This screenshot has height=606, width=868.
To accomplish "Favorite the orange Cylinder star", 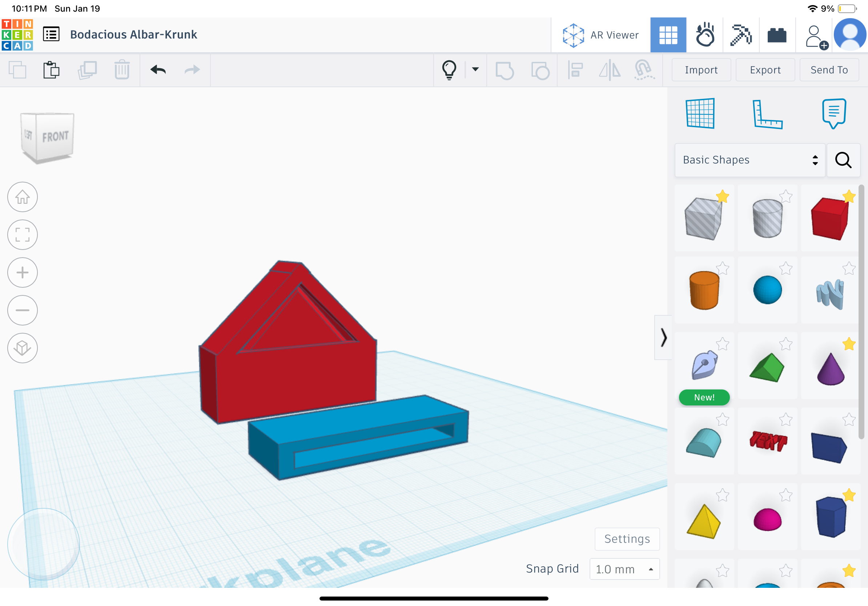I will coord(723,268).
